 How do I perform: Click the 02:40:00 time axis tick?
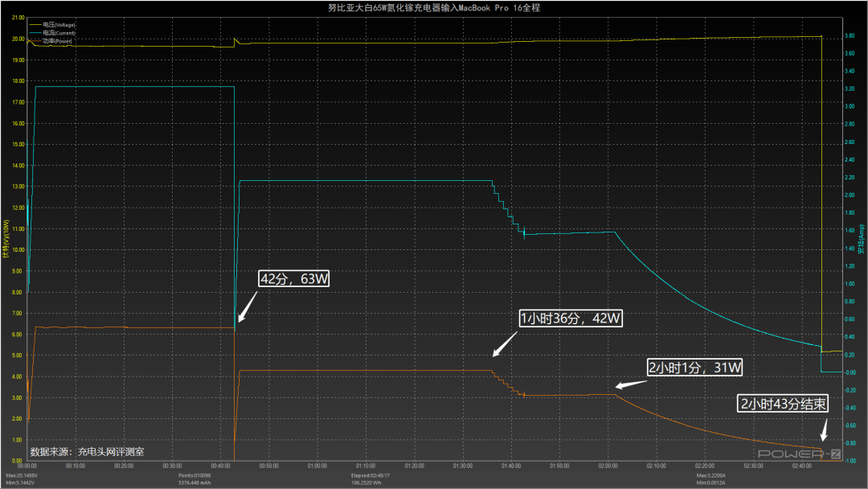coord(801,466)
